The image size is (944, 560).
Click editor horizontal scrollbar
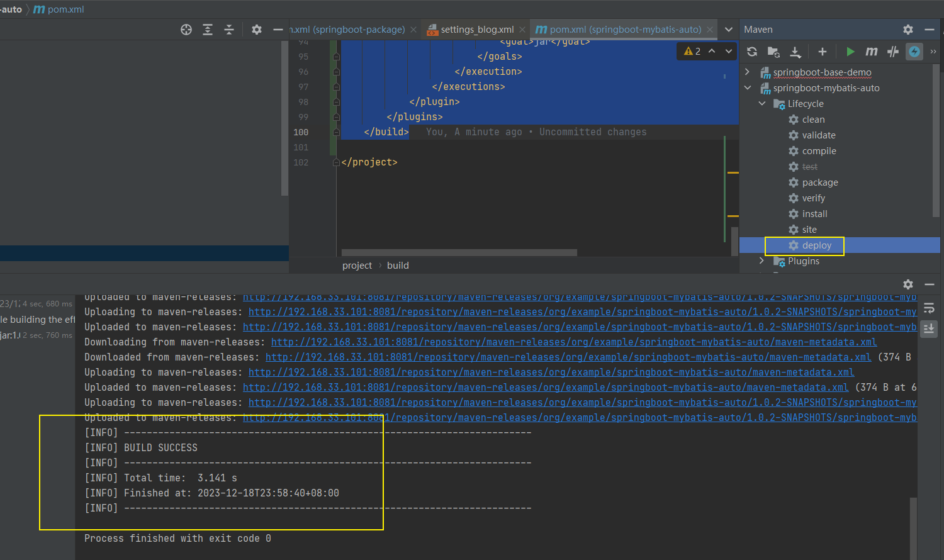[x=459, y=252]
